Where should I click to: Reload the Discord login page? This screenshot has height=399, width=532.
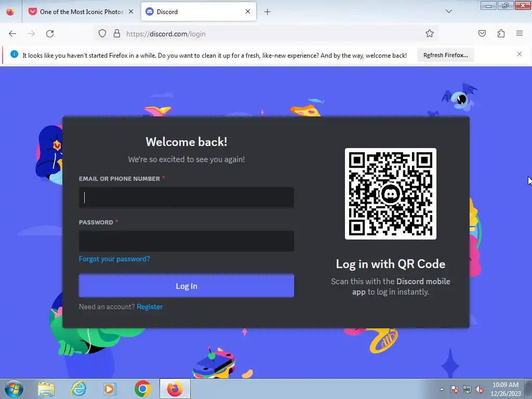(x=50, y=34)
